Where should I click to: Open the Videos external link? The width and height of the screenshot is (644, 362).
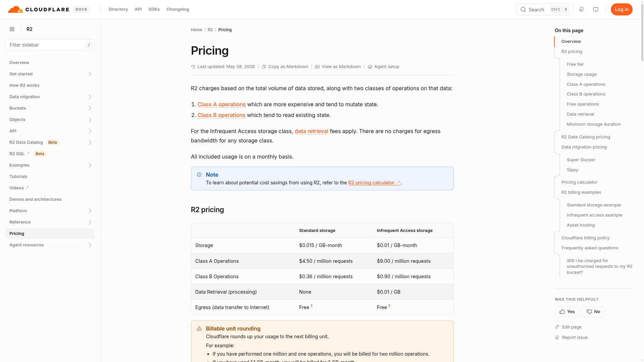[x=19, y=188]
